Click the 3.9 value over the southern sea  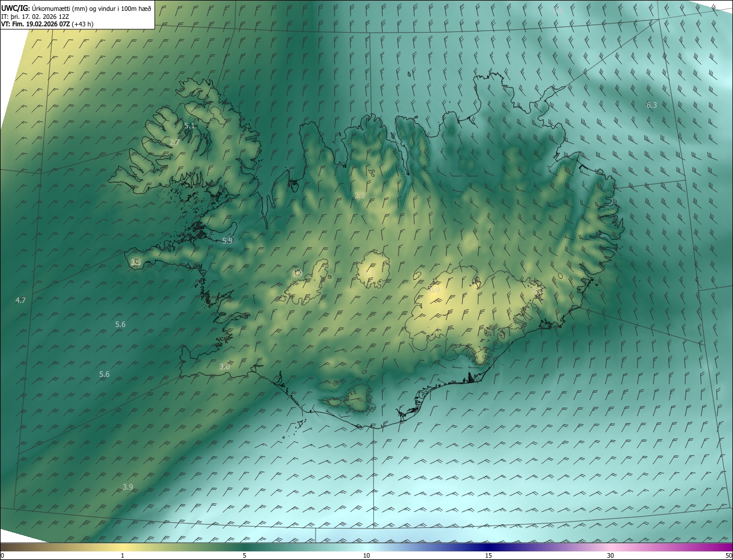click(128, 487)
